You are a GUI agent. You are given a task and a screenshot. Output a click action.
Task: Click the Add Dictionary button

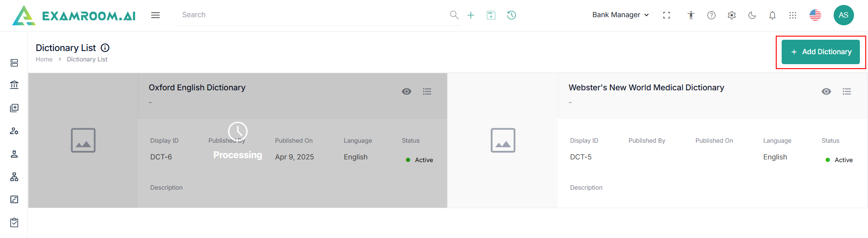(821, 52)
